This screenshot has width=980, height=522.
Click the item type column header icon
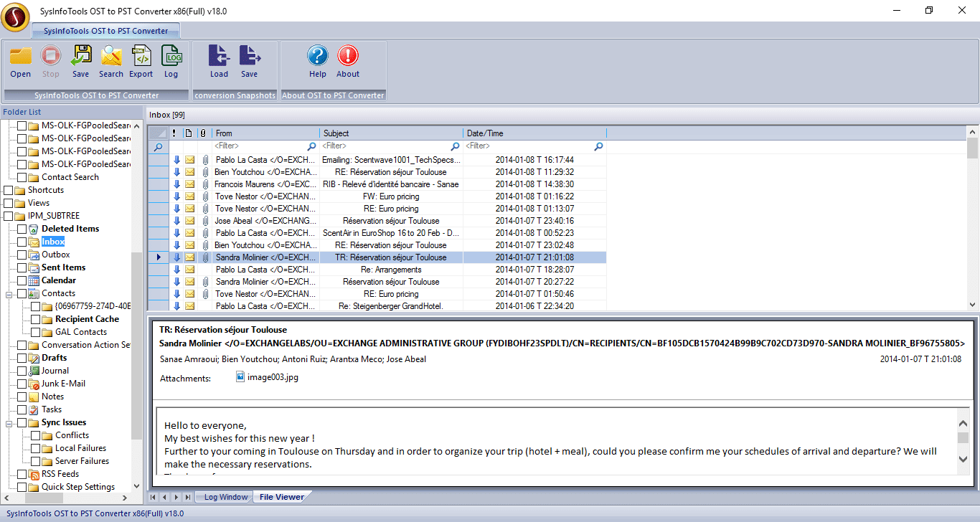point(189,133)
